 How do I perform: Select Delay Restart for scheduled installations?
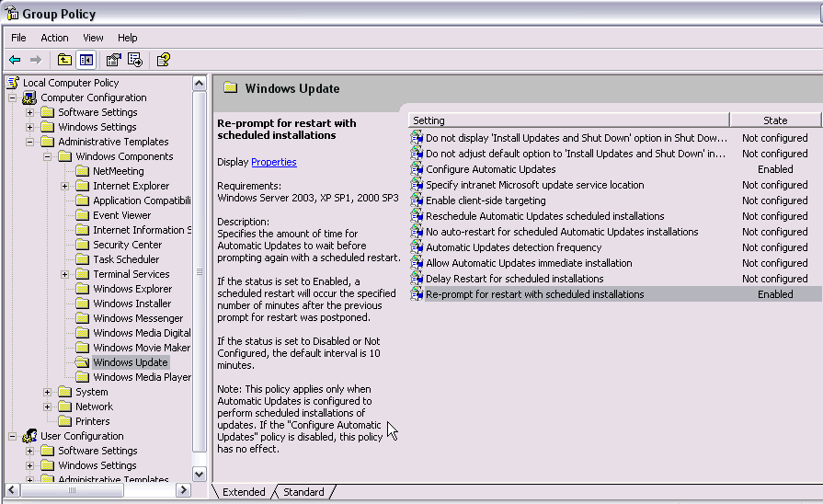tap(514, 279)
